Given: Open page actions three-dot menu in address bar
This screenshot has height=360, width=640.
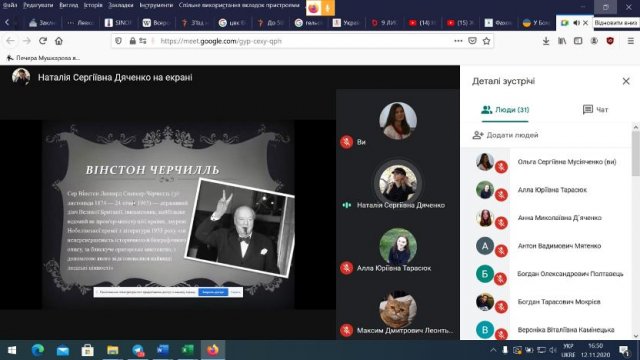Looking at the screenshot, I should (458, 41).
